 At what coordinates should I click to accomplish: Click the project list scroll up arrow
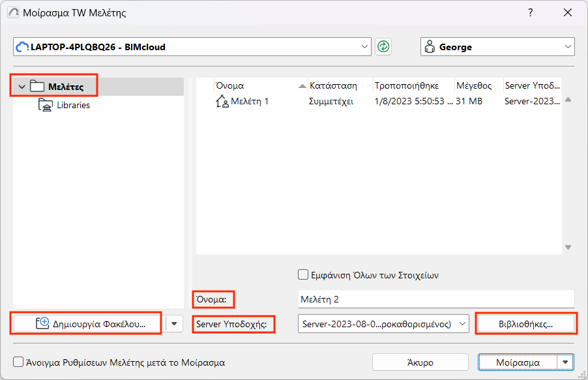(568, 100)
